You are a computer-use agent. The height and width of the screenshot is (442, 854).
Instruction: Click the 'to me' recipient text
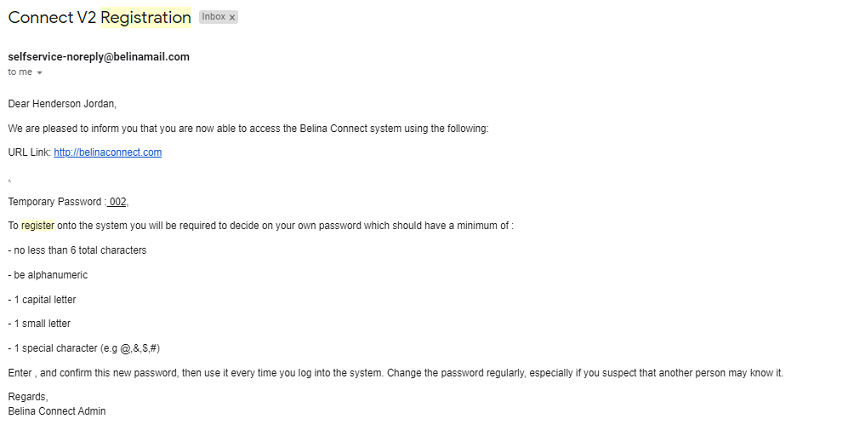tap(20, 72)
